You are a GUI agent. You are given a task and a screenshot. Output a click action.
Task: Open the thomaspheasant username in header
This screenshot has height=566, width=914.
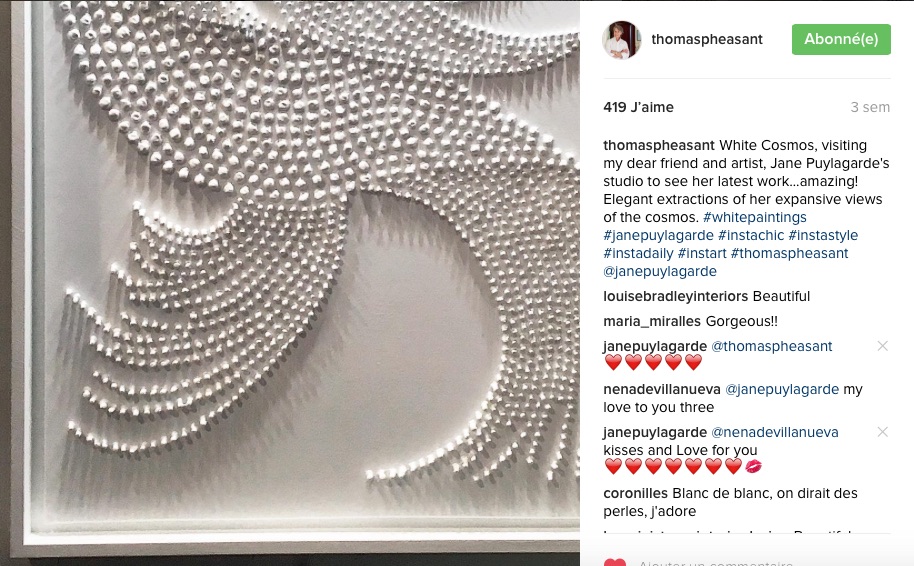[706, 39]
